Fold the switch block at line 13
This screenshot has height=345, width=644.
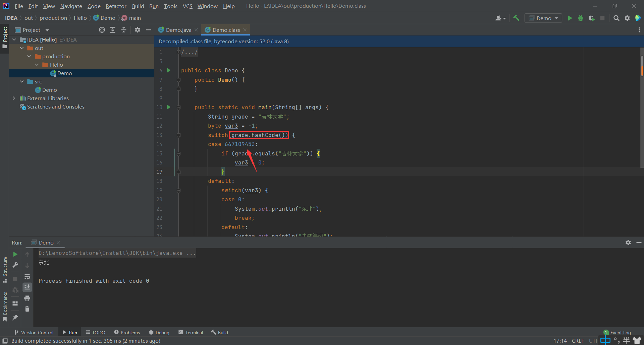click(x=178, y=135)
